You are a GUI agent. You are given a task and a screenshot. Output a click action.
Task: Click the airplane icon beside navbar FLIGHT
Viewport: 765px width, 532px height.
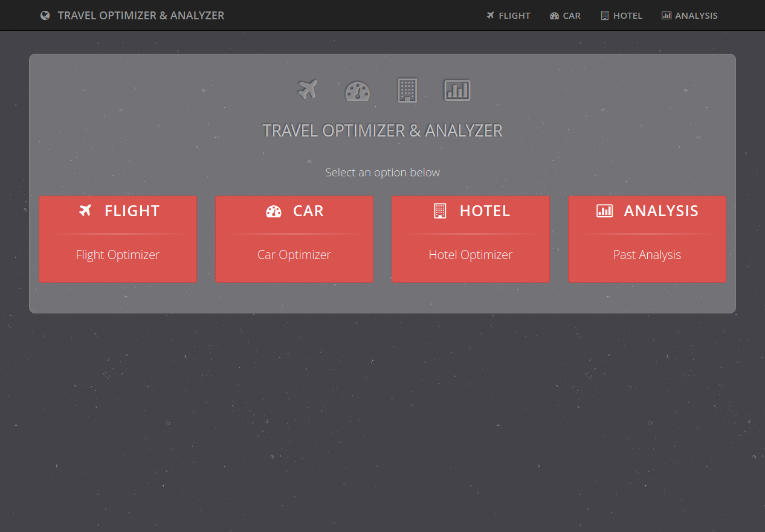coord(490,16)
